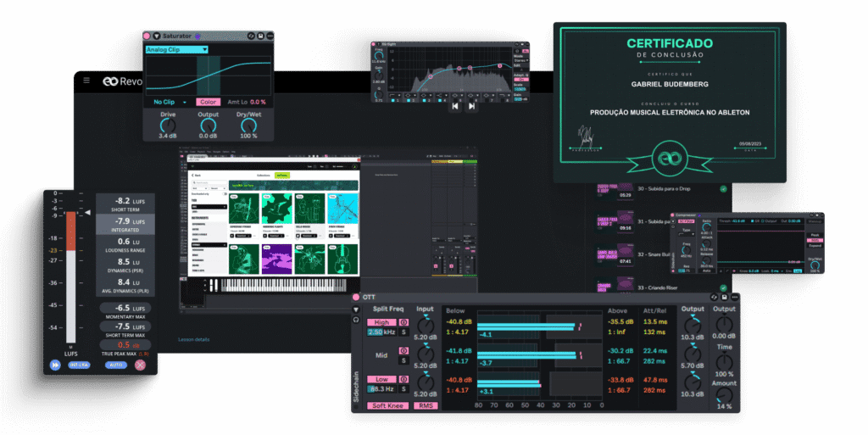Enable the Color button in Saturator

[209, 102]
